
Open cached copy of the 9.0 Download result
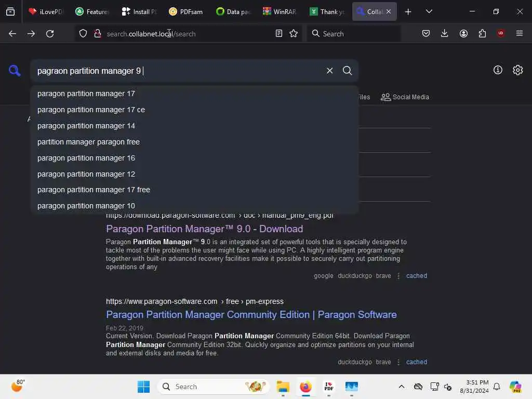tap(416, 276)
